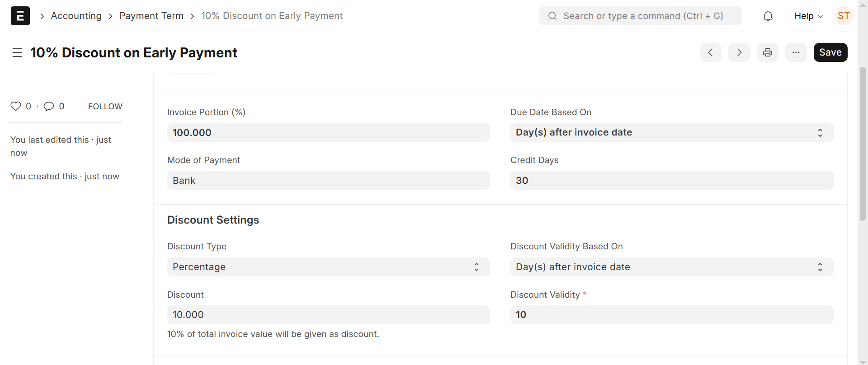The width and height of the screenshot is (868, 365).
Task: Click the print icon
Action: click(x=768, y=52)
